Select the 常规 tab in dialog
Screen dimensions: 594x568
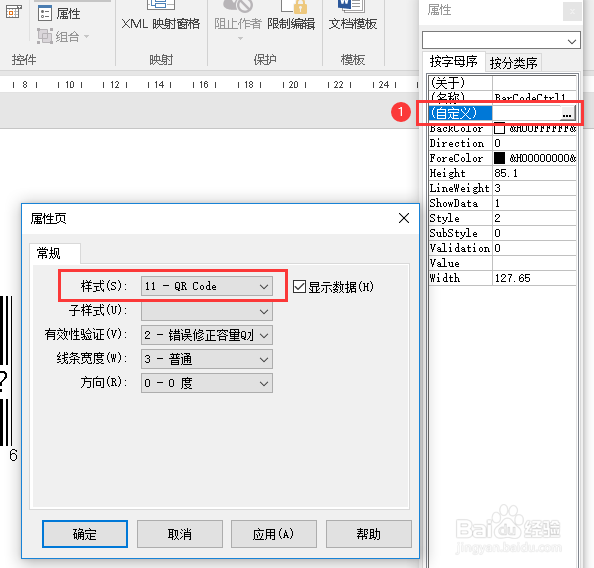pyautogui.click(x=55, y=253)
